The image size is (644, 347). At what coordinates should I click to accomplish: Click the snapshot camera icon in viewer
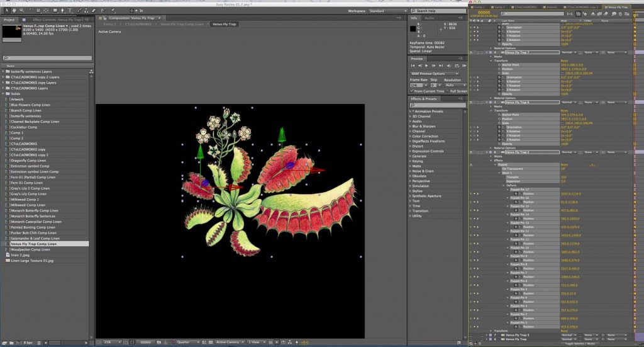coord(158,342)
